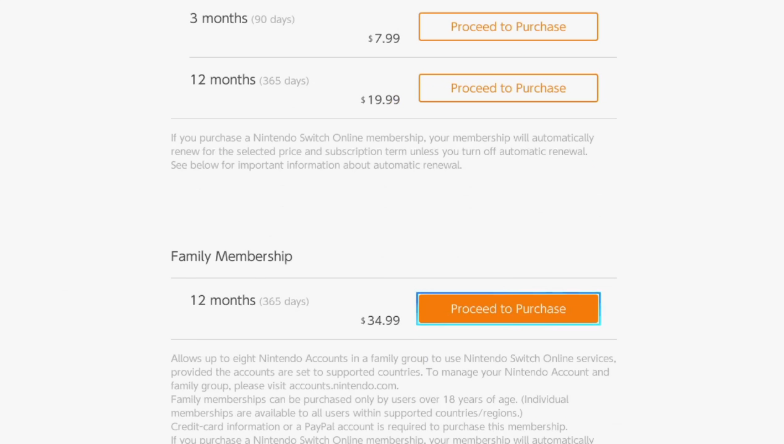
Task: Click the 'over 18 years of age' sentence
Action: [x=345, y=400]
